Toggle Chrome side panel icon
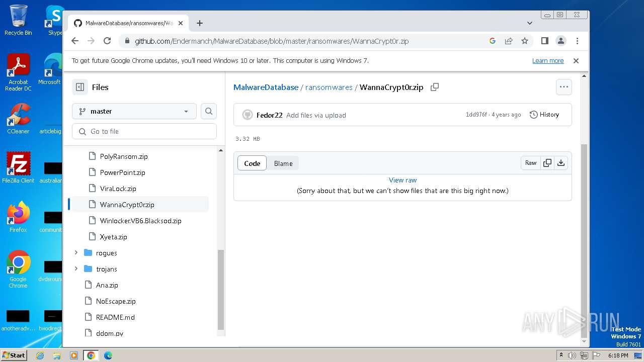Viewport: 644px width, 362px height. point(544,41)
